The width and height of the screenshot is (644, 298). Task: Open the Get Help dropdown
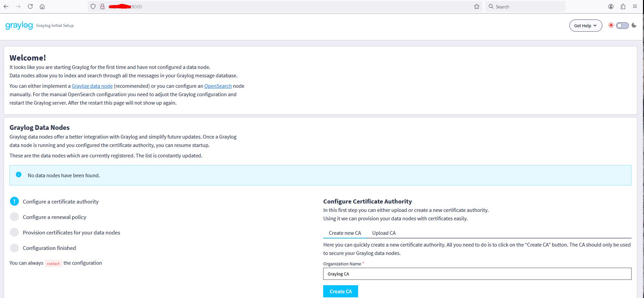coord(586,26)
